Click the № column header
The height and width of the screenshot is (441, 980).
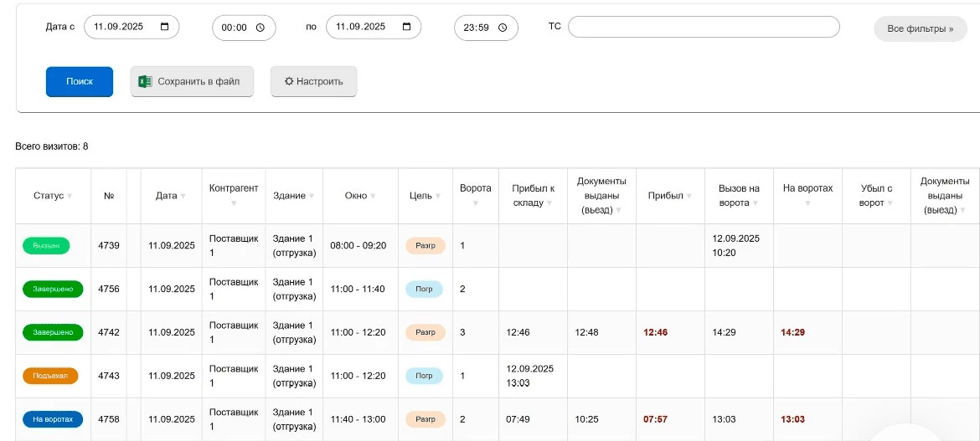(109, 196)
